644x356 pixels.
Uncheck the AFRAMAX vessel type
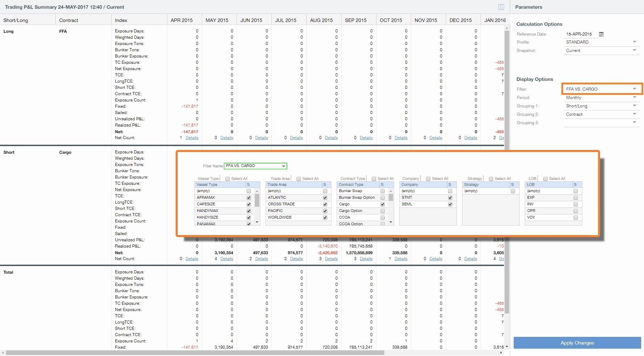(x=248, y=198)
